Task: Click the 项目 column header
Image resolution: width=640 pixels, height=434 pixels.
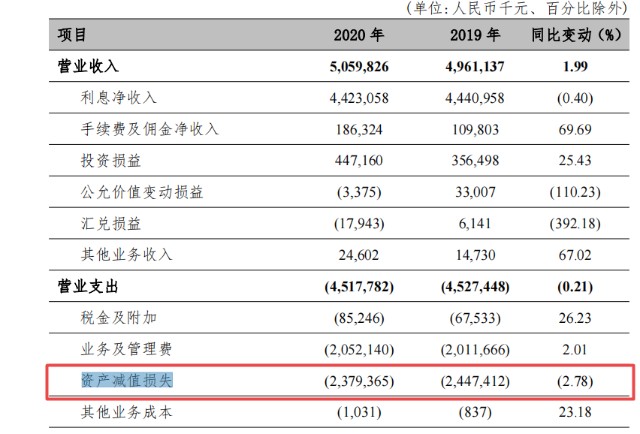Action: pyautogui.click(x=72, y=35)
